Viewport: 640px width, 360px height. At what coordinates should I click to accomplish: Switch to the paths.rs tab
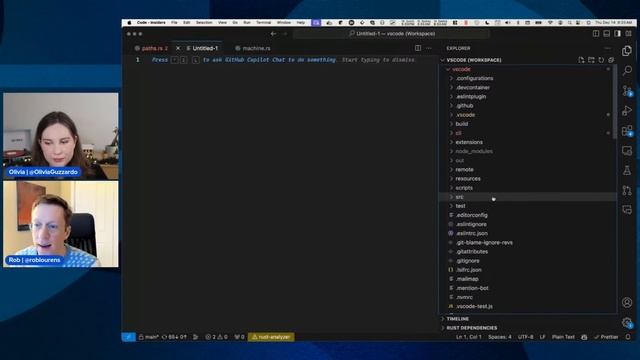pyautogui.click(x=151, y=48)
